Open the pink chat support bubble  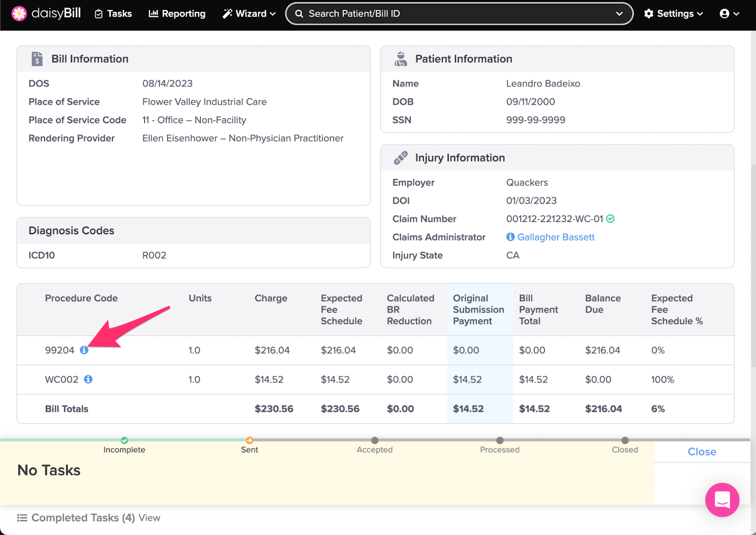[722, 500]
